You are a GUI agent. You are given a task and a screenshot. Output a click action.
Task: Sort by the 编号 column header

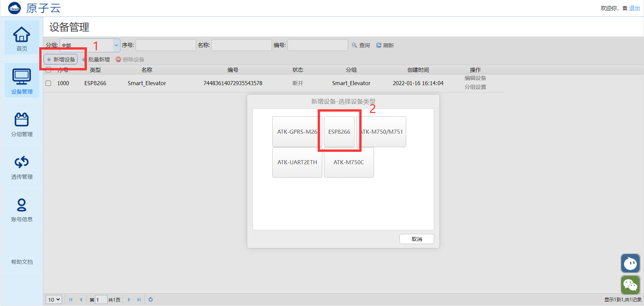233,70
